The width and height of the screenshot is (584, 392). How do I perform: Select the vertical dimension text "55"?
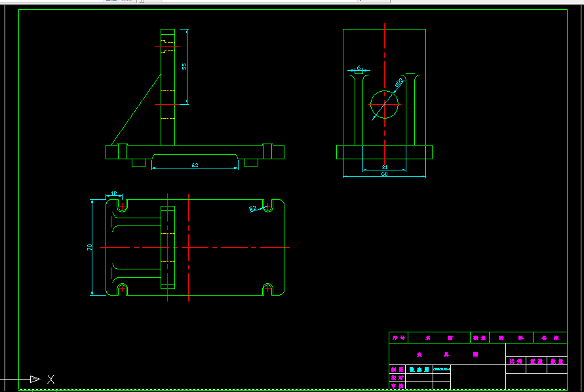[x=184, y=66]
